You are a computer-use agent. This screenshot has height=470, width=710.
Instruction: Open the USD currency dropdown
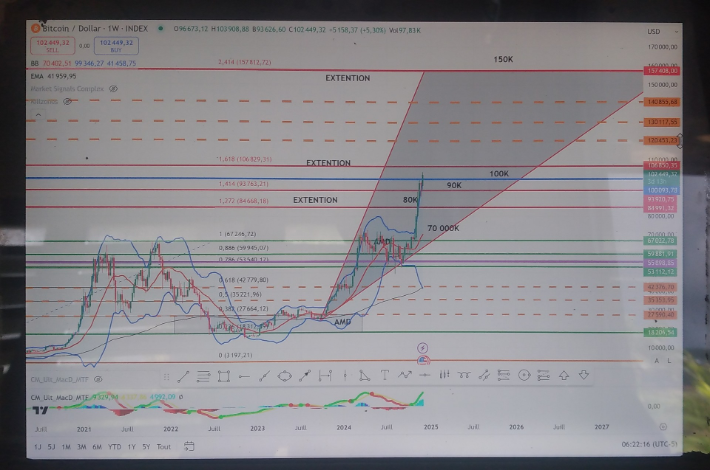click(662, 32)
